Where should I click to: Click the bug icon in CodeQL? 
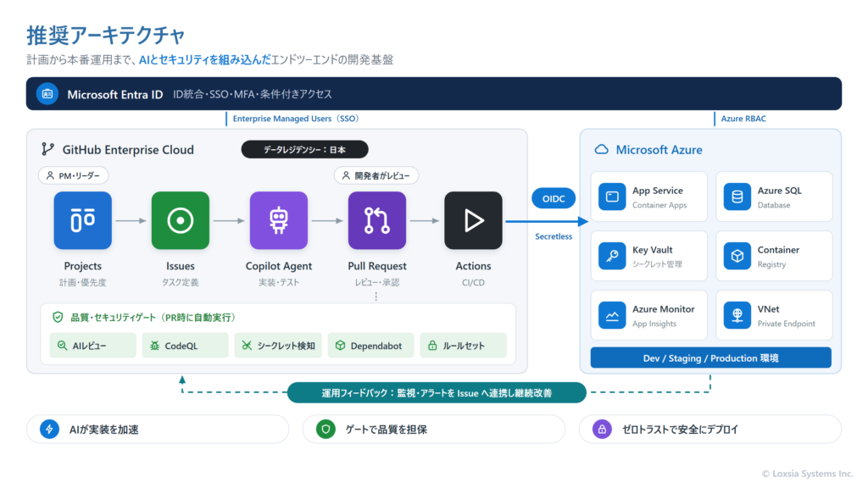[x=154, y=346]
